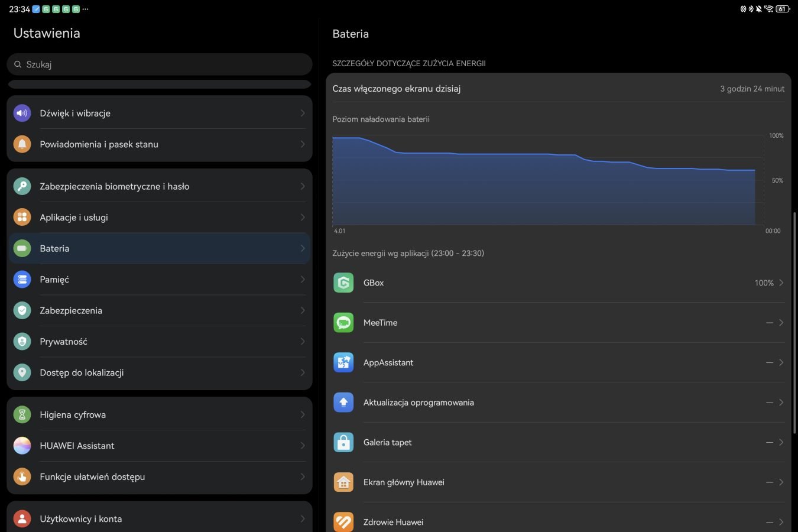The image size is (798, 532).
Task: Expand GBox energy usage details chevron
Action: 781,283
